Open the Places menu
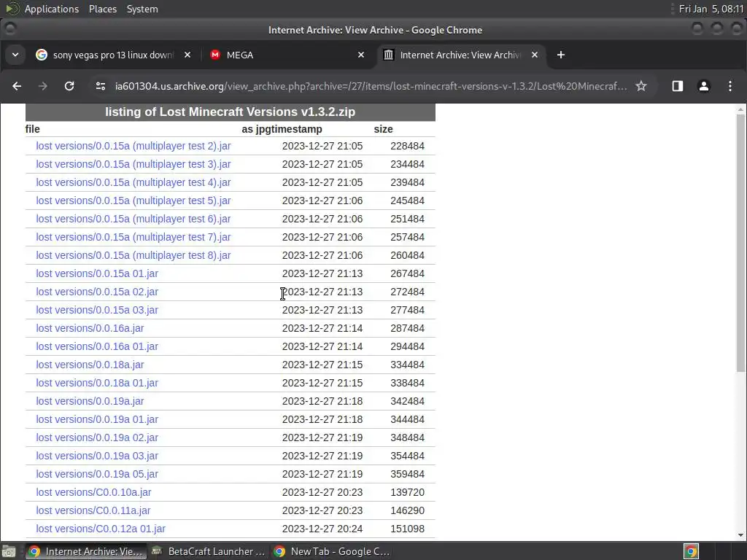 pyautogui.click(x=102, y=9)
